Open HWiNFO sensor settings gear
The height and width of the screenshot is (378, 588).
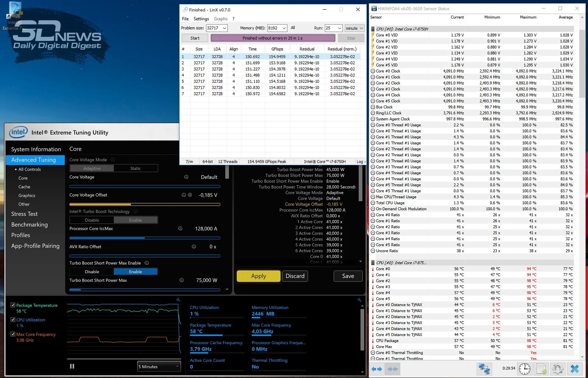tap(558, 368)
